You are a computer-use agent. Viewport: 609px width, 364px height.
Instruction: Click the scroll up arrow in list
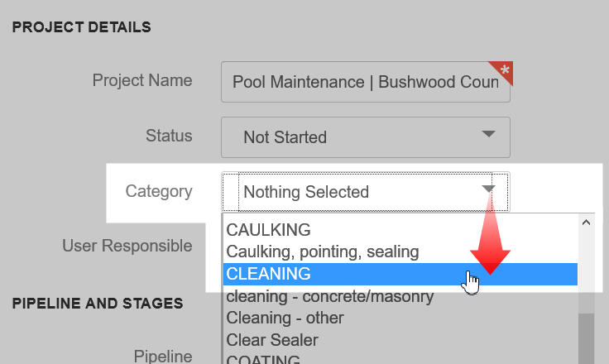586,223
